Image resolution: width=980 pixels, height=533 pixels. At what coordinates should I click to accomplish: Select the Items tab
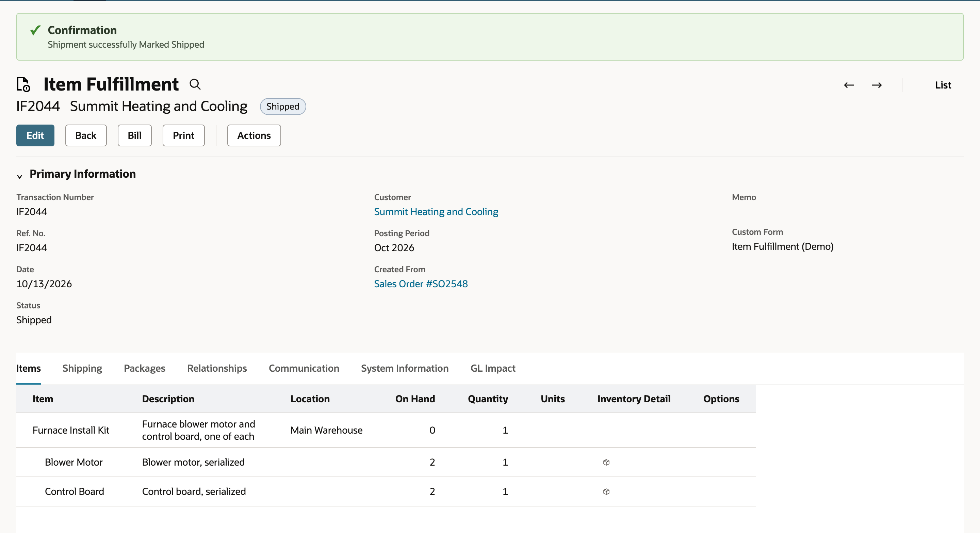click(x=29, y=368)
